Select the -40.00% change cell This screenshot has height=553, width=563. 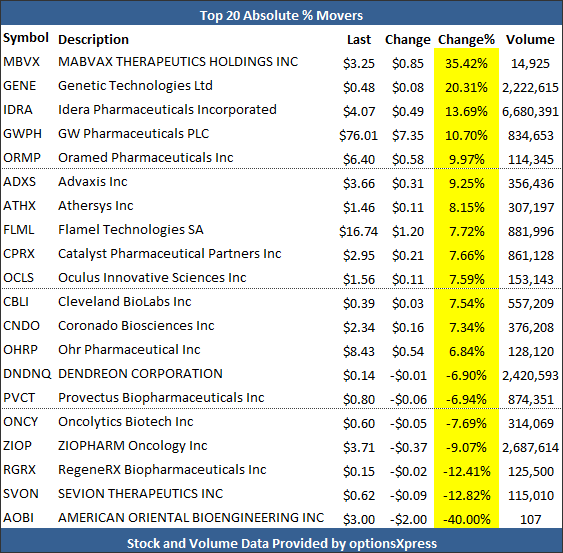(466, 520)
